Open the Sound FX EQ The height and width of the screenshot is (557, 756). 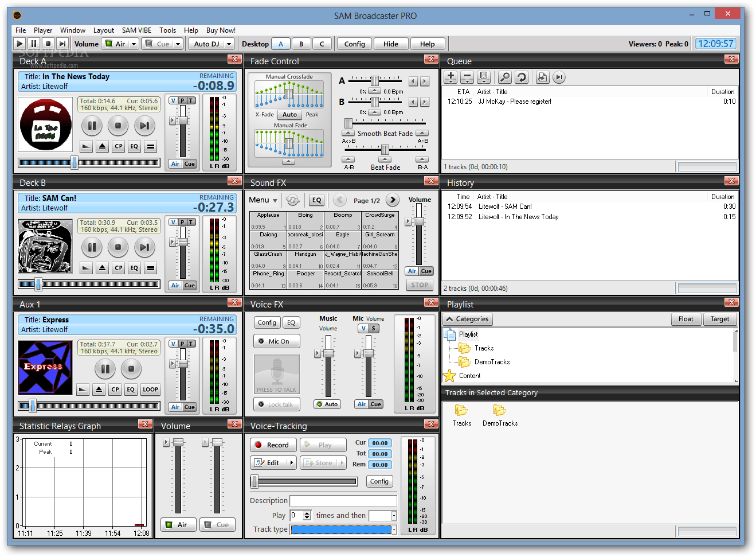point(316,200)
